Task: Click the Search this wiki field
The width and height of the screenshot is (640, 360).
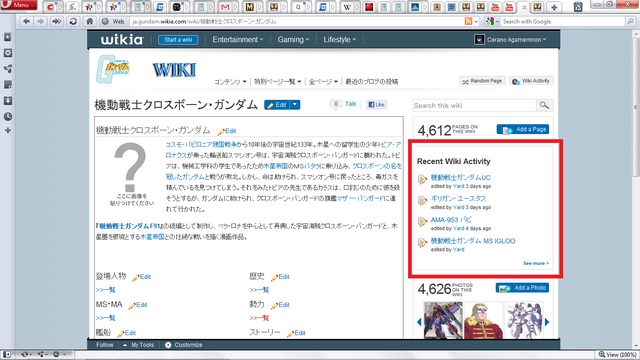Action: 474,105
